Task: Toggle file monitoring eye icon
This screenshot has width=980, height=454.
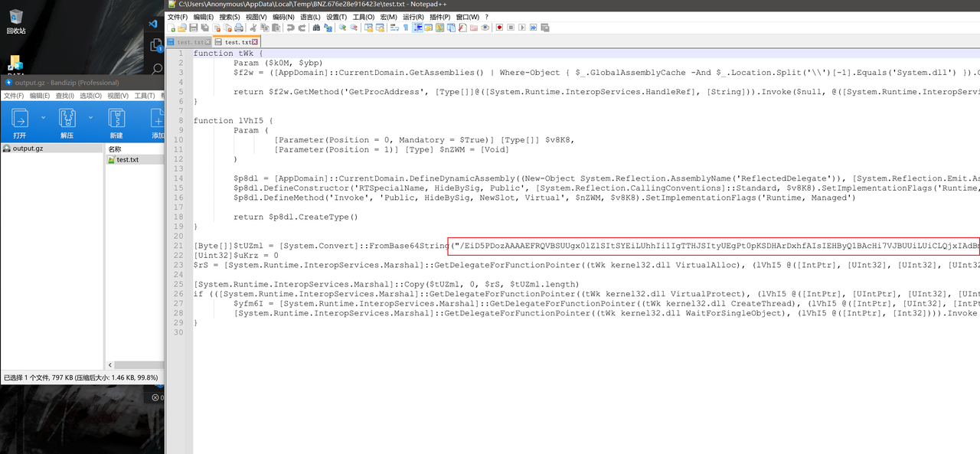Action: coord(485,28)
